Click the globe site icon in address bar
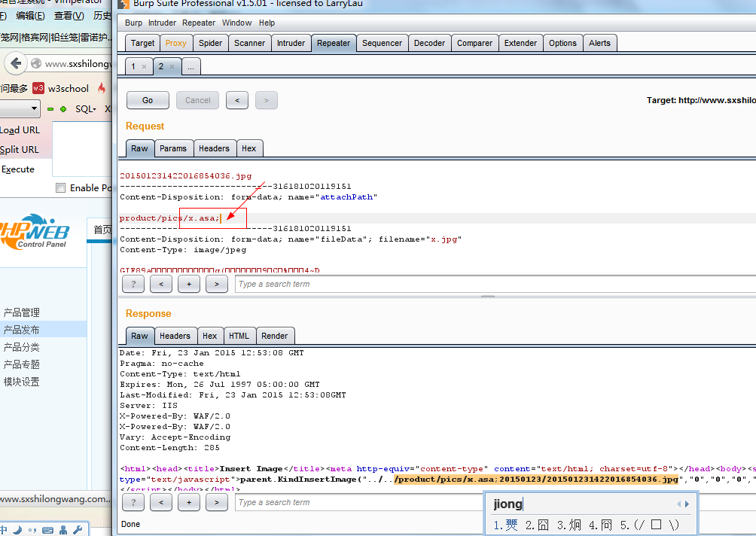 [x=35, y=63]
